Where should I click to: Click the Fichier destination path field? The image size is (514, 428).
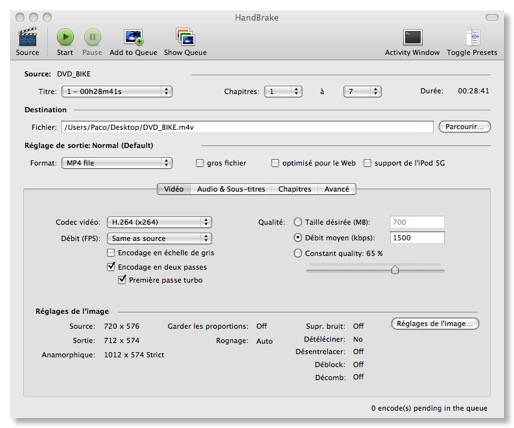pyautogui.click(x=247, y=127)
